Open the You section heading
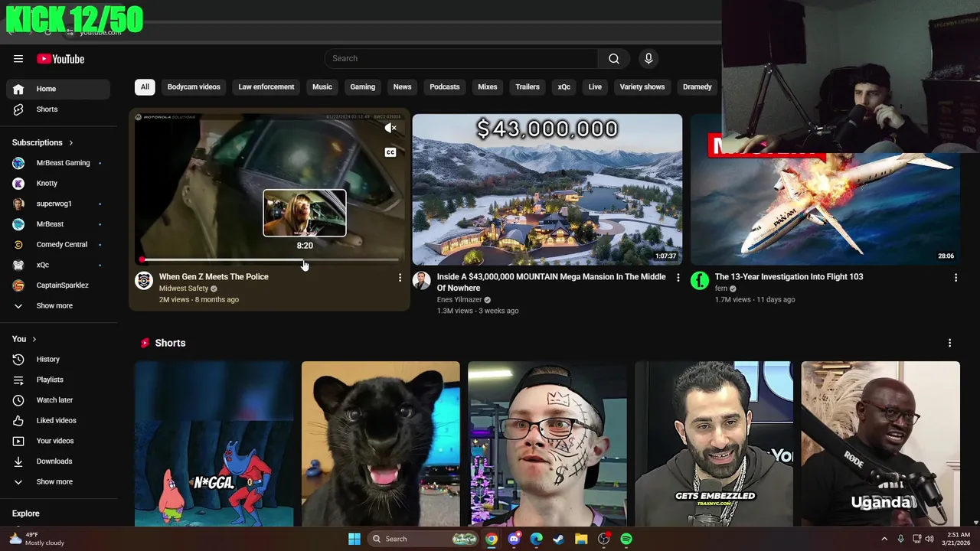Screen dimensions: 980x551 24,339
